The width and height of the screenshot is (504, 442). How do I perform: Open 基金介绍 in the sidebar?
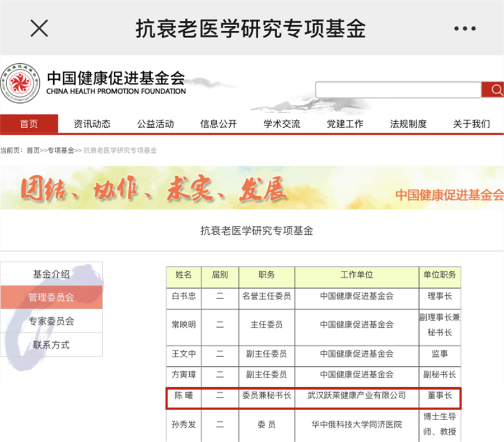pos(52,274)
